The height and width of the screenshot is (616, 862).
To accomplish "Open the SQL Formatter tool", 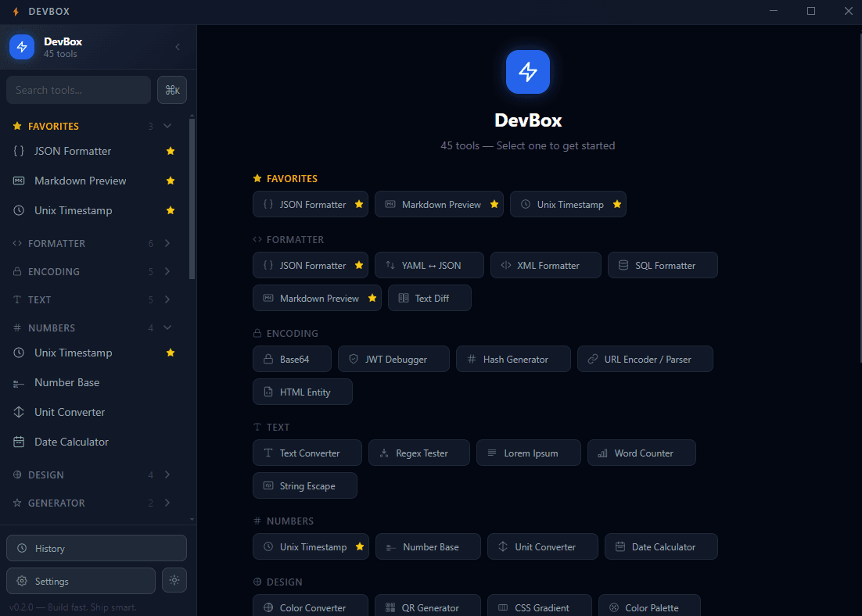I will 663,265.
